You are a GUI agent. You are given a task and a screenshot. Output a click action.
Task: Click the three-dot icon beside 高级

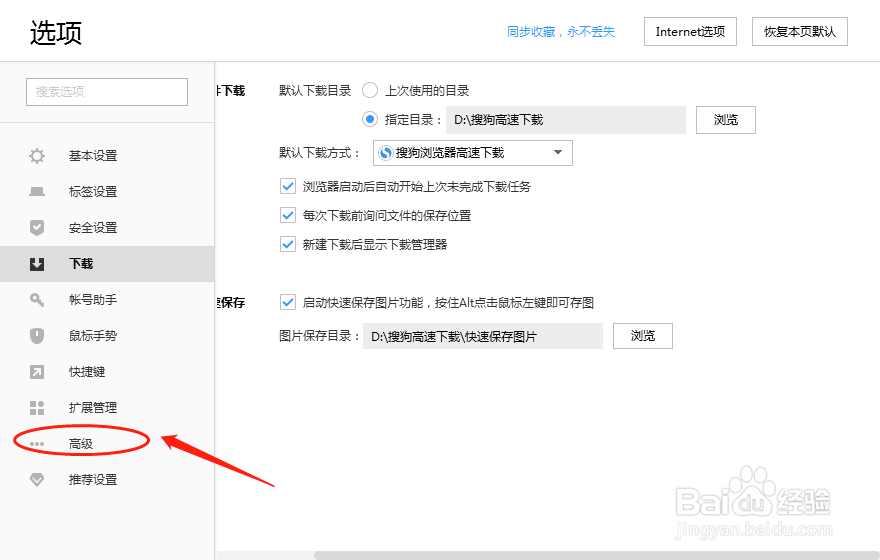tap(37, 444)
